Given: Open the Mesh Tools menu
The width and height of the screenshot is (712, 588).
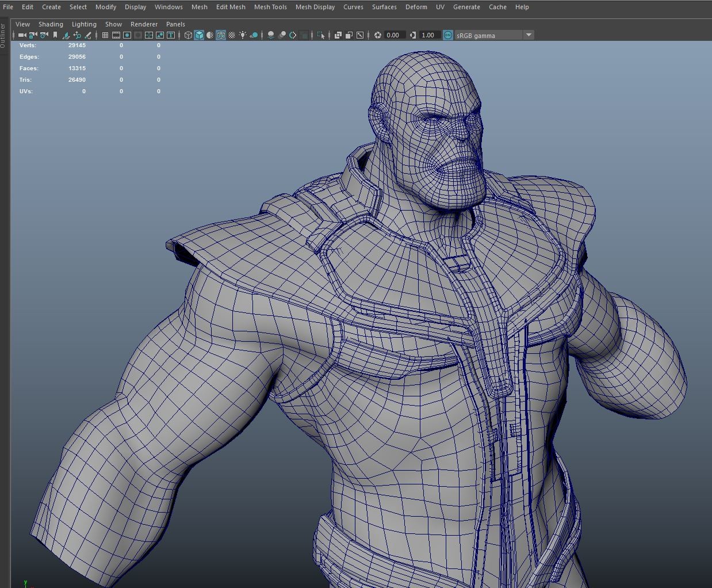Looking at the screenshot, I should 270,7.
